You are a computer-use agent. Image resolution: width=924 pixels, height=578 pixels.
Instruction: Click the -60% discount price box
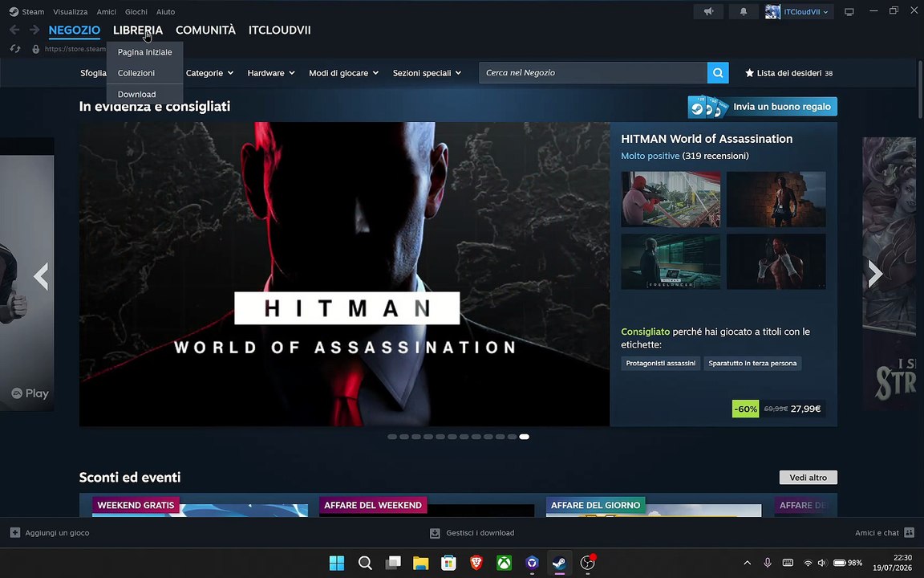[x=778, y=409]
